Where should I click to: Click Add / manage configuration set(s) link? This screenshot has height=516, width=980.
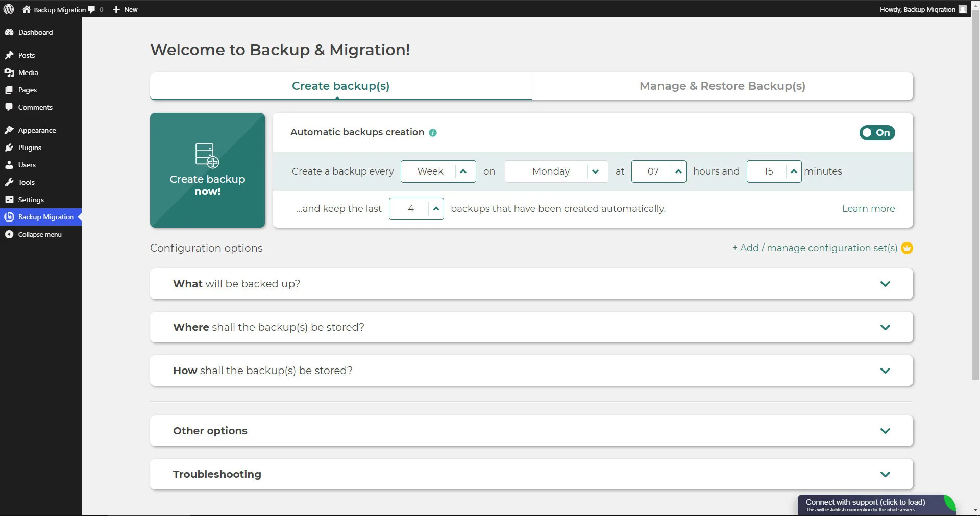pos(814,248)
